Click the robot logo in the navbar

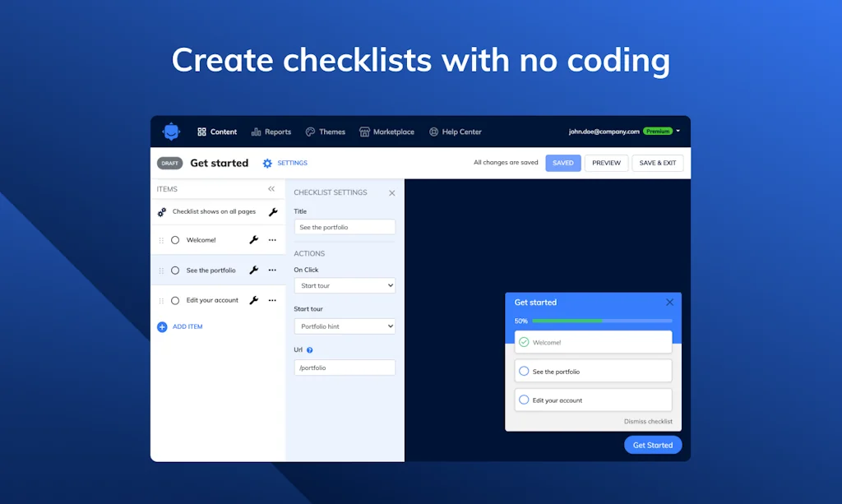(171, 132)
